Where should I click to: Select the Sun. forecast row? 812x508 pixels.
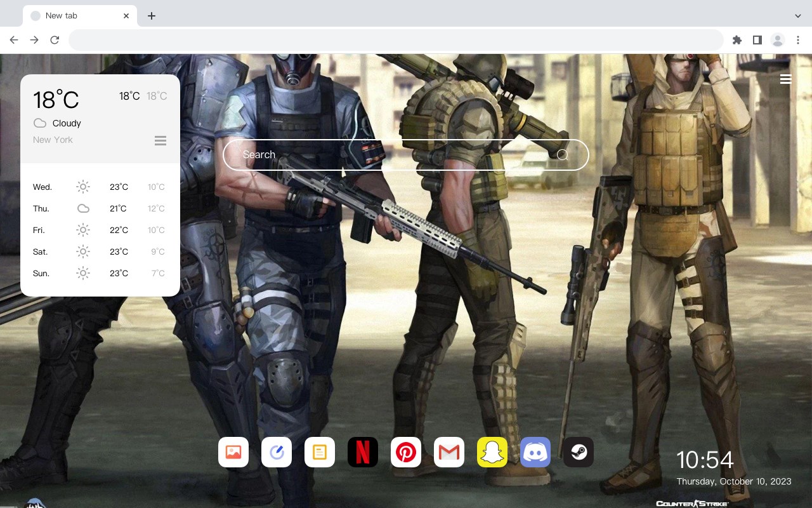point(100,273)
